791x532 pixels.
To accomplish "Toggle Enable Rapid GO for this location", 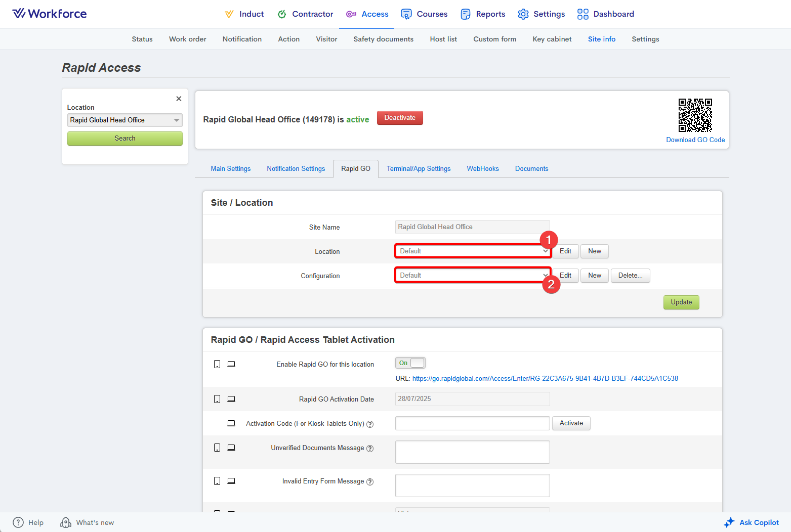I will click(410, 363).
